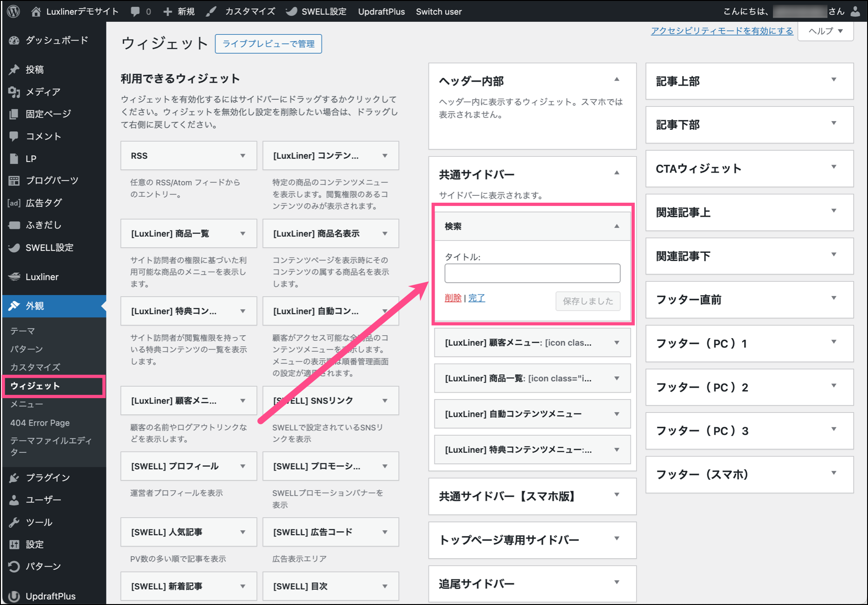Screen dimensions: 868x605
Task: Click the comments bubble icon in admin bar
Action: pyautogui.click(x=135, y=12)
